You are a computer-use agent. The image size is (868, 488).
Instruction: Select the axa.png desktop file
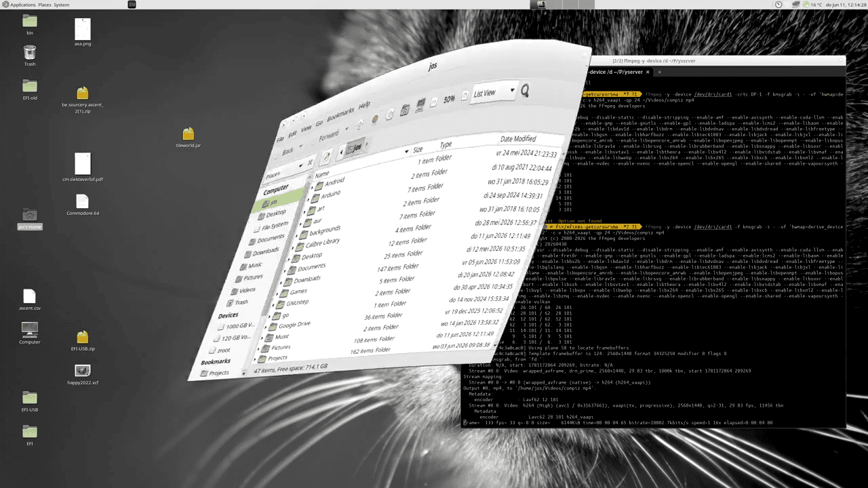[82, 33]
